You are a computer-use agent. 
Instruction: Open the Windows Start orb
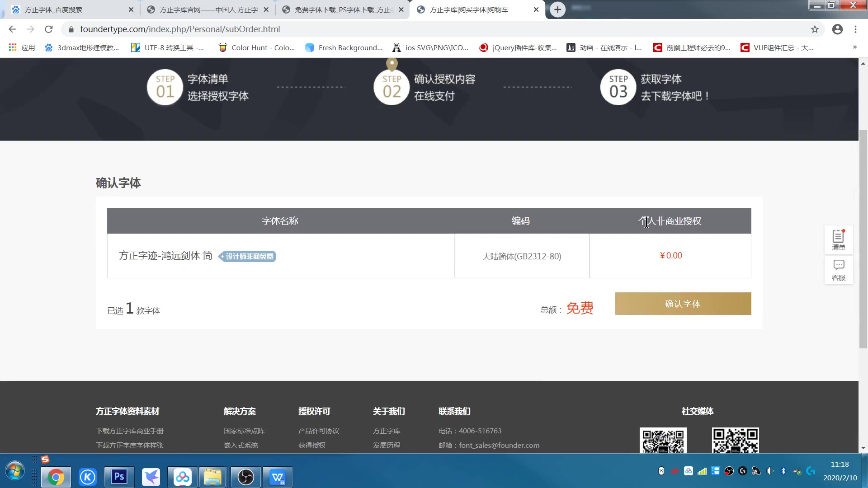[15, 471]
